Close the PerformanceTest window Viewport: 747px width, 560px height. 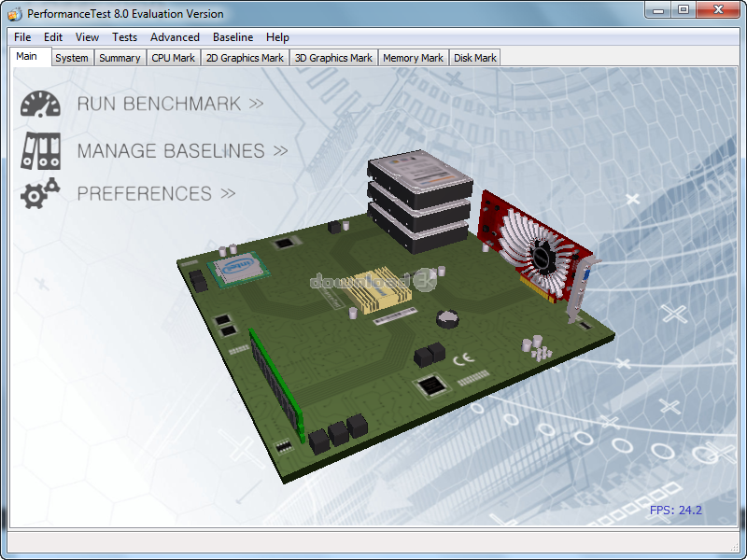718,10
